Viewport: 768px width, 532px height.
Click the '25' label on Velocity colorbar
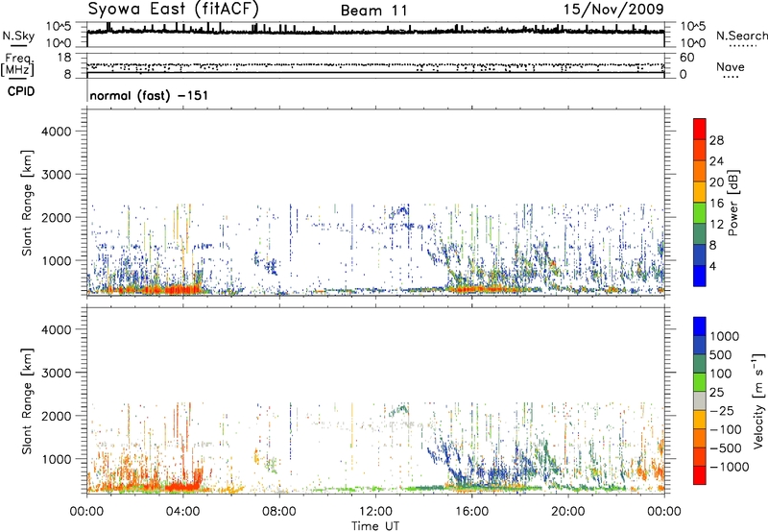pyautogui.click(x=717, y=393)
